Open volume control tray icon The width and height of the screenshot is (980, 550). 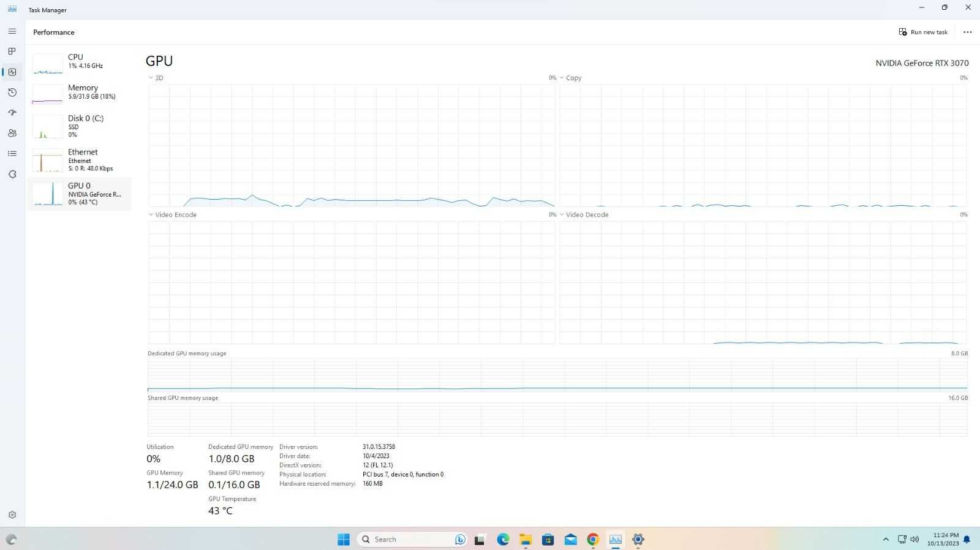point(914,539)
